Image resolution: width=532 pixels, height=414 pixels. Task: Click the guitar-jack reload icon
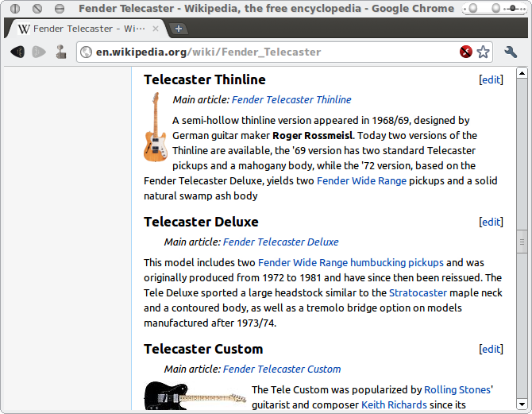point(61,52)
